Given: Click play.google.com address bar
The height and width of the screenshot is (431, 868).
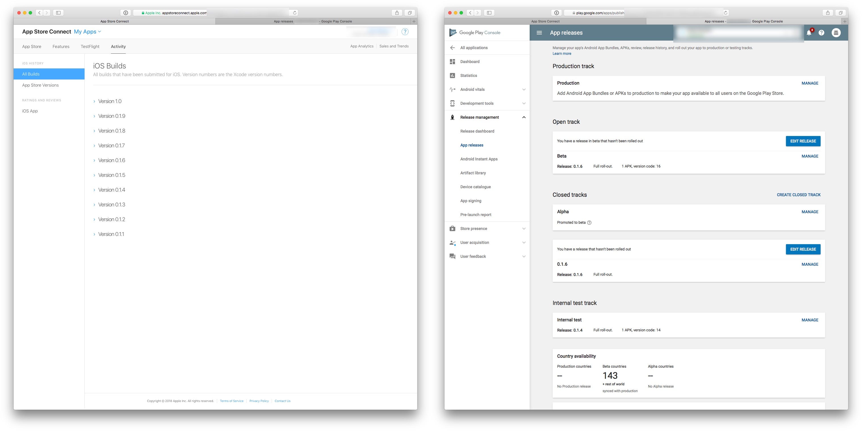Looking at the screenshot, I should (647, 13).
